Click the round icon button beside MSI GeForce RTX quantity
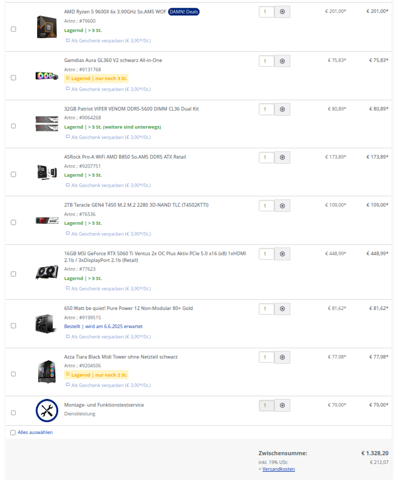Screen dimensions: 395x480 (282, 254)
